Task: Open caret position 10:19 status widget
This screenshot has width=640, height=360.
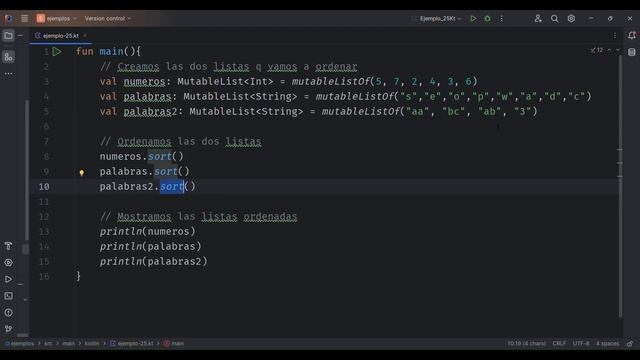Action: [x=527, y=344]
